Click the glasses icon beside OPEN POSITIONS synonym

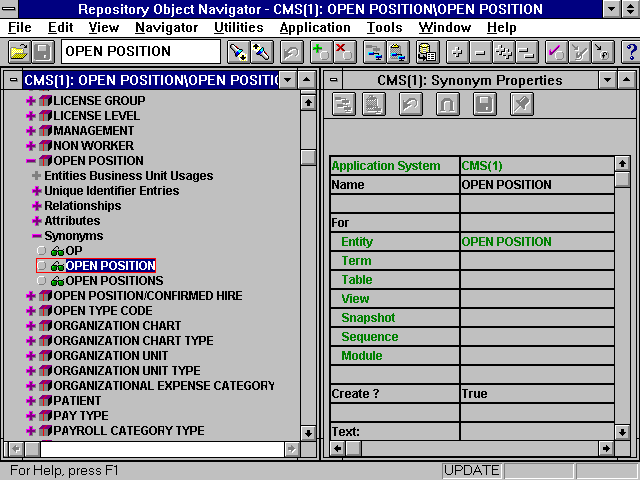(58, 281)
